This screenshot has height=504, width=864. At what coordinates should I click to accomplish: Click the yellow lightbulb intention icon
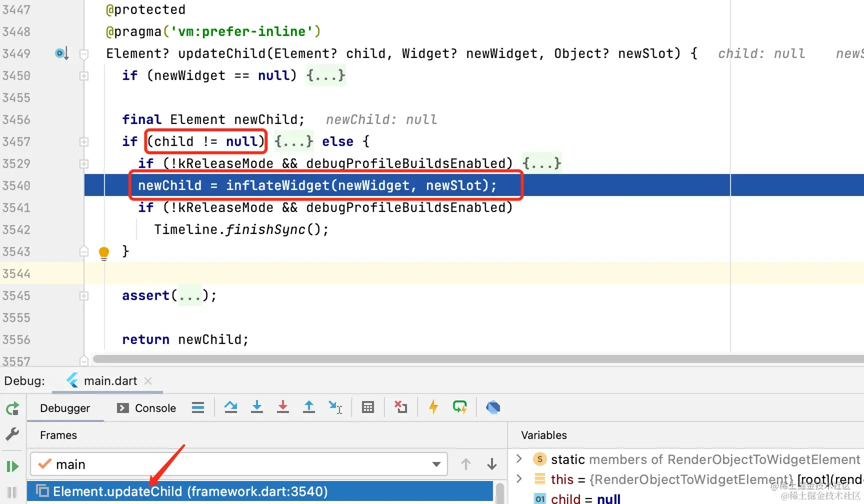[104, 252]
